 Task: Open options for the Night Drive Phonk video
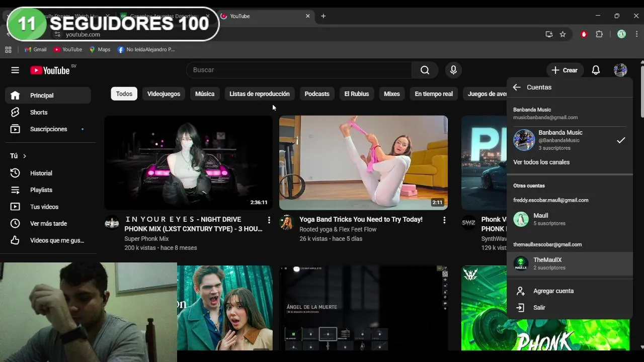tap(269, 220)
